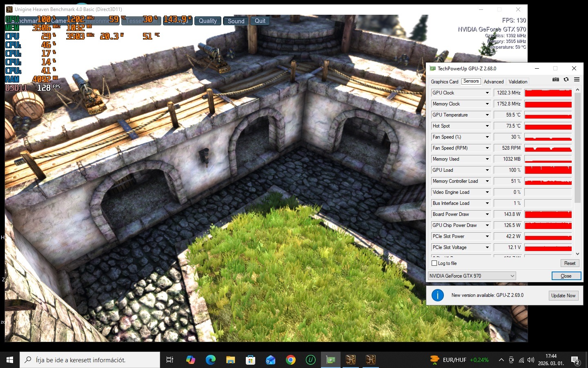Switch to second Heaven Benchmark taskbar button
The width and height of the screenshot is (588, 368).
[370, 360]
